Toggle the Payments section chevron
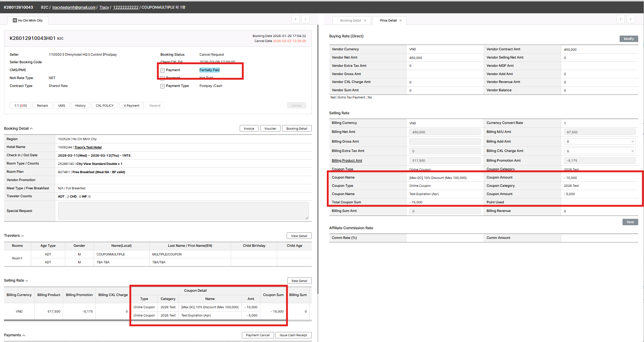644x342 pixels. point(24,336)
